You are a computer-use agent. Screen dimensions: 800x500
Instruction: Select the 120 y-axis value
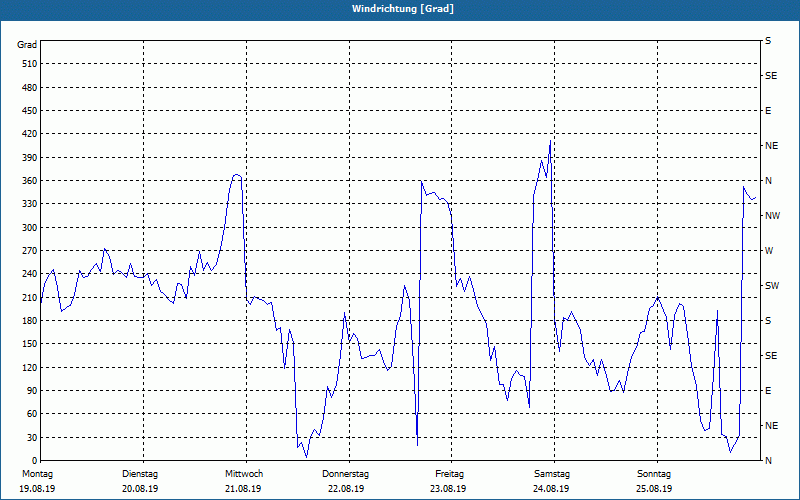pos(30,367)
